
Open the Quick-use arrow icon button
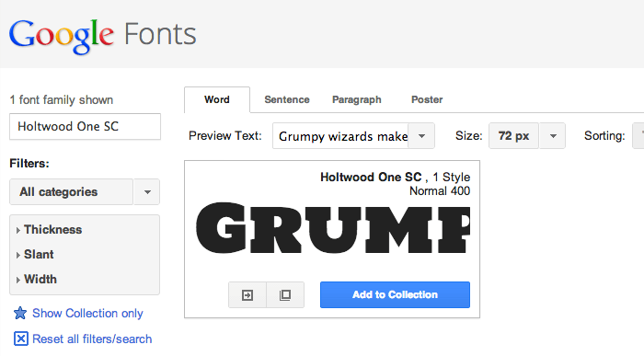pyautogui.click(x=247, y=294)
